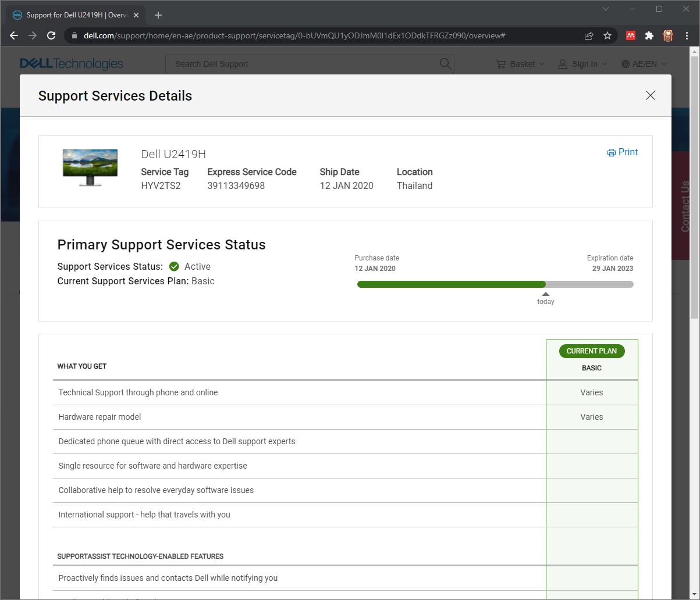Click the SUPPORTASSIST TECHNOLOGY-ENABLED FEATURES heading

[x=140, y=556]
